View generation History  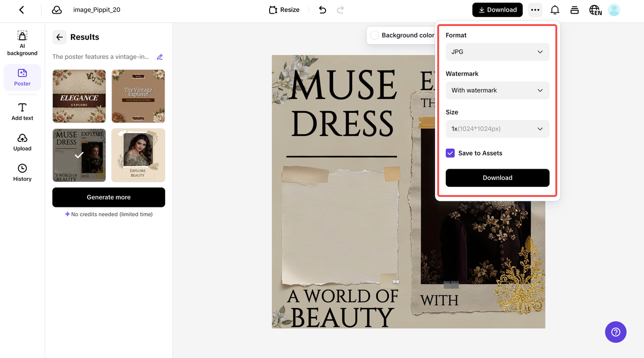[x=22, y=173]
